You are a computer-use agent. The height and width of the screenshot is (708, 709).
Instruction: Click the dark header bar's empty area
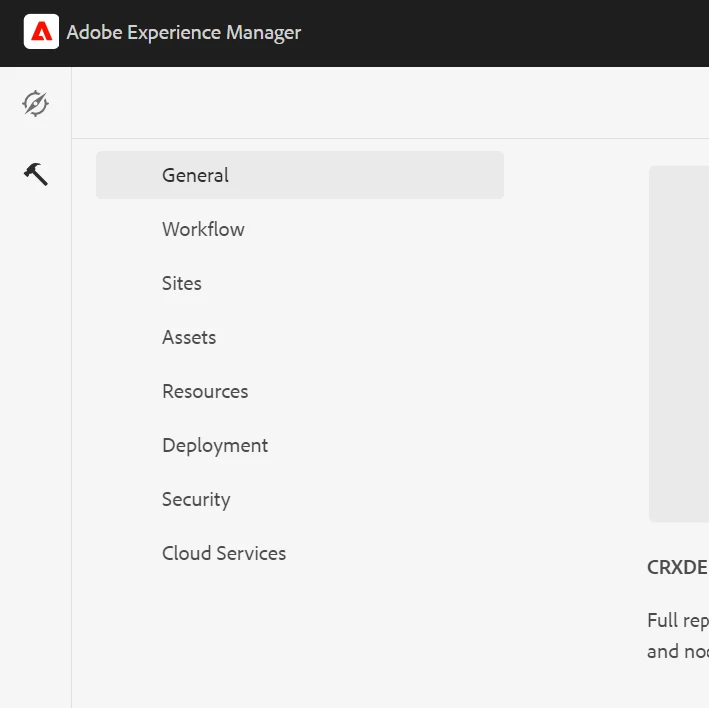tap(500, 33)
